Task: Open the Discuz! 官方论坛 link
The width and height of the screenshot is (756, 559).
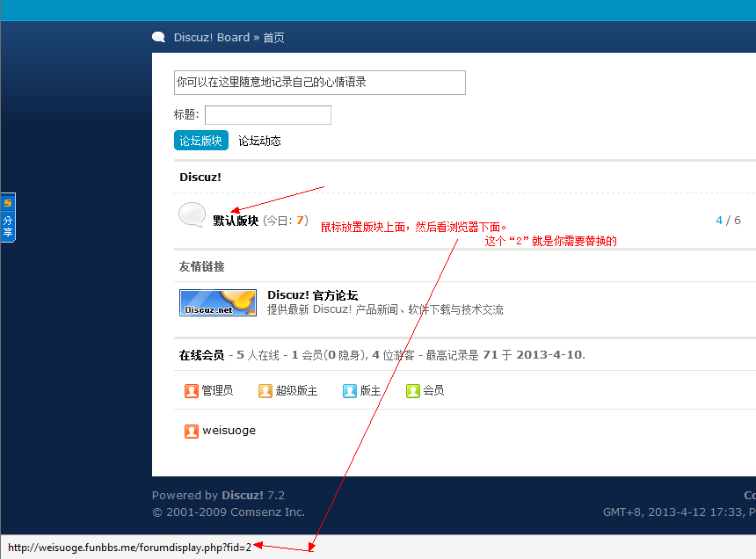Action: [x=312, y=295]
